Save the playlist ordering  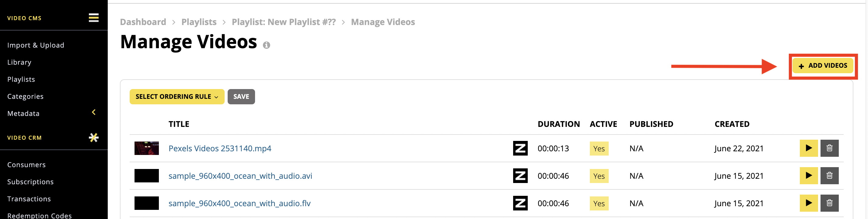(241, 96)
